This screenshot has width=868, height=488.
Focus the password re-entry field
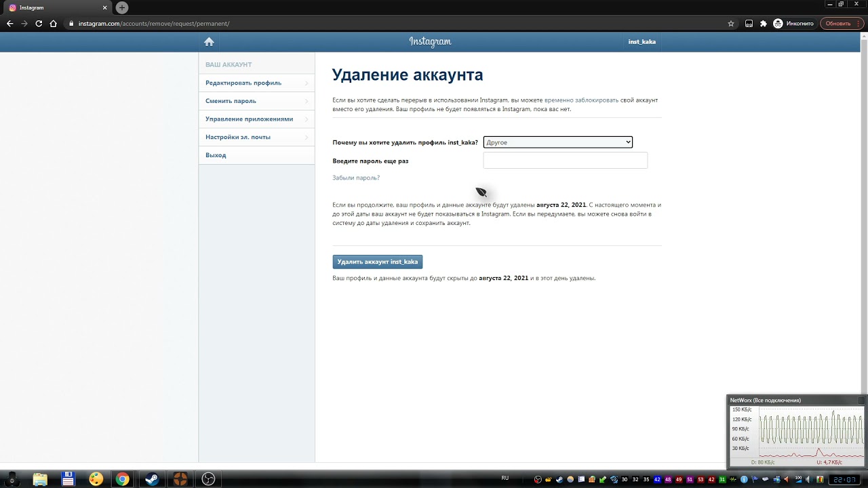pyautogui.click(x=566, y=161)
